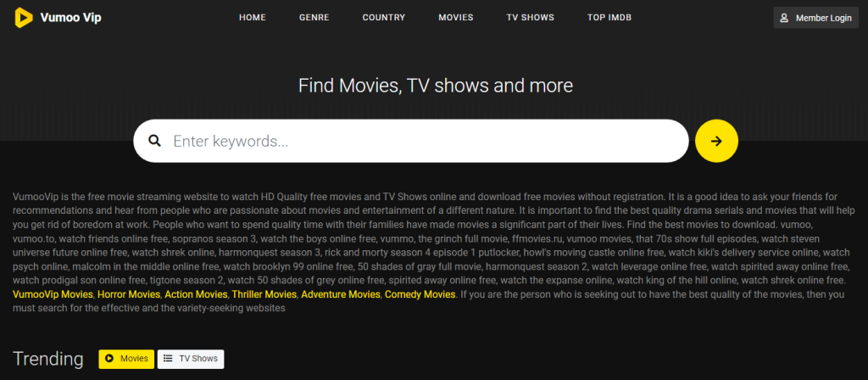
Task: Click the Member Login button
Action: (816, 18)
